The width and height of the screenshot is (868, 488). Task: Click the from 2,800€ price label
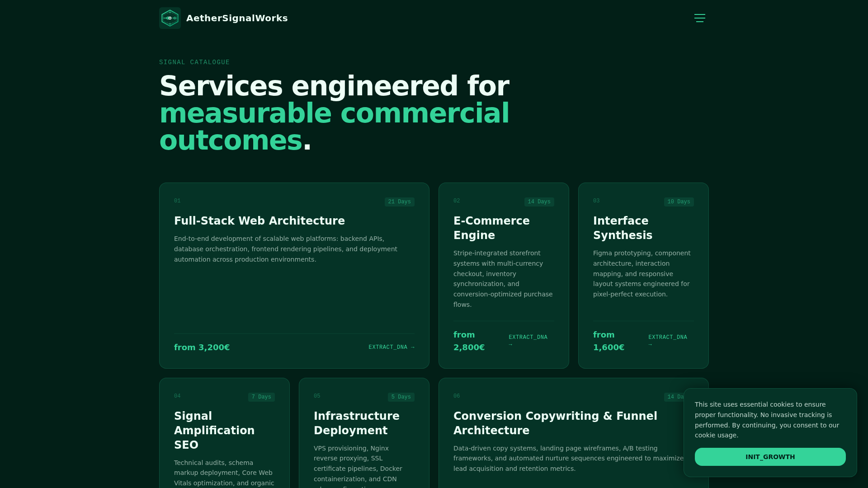[x=469, y=341]
